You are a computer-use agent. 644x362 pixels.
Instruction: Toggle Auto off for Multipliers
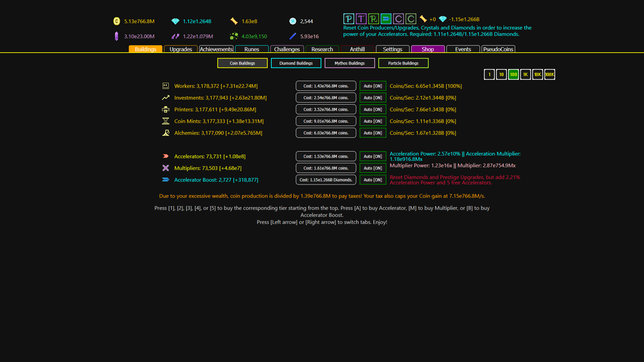(372, 168)
